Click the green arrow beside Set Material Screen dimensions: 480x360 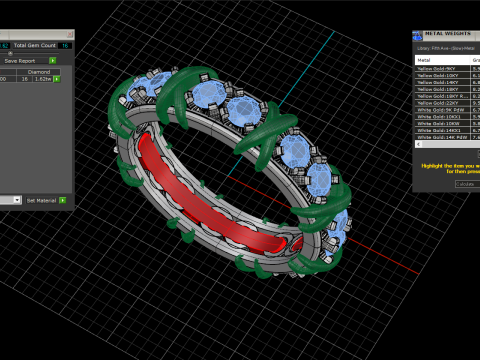(63, 200)
